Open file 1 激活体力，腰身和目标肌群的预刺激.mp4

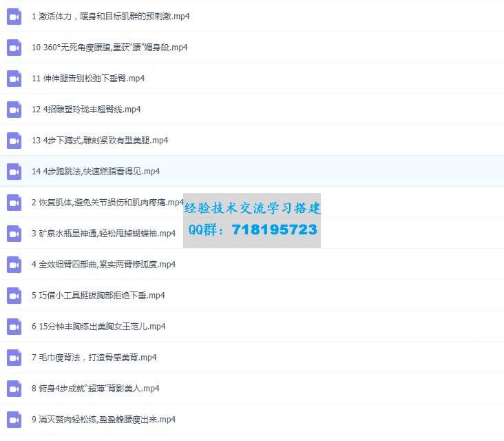point(111,16)
